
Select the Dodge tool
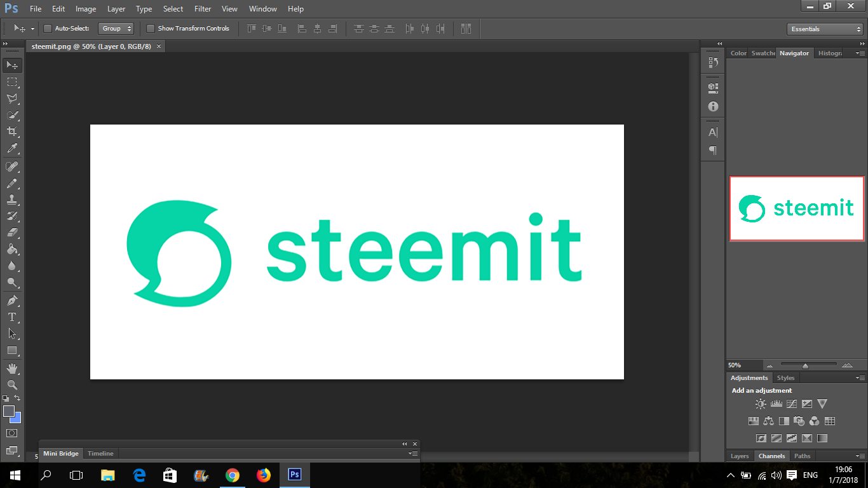point(12,282)
